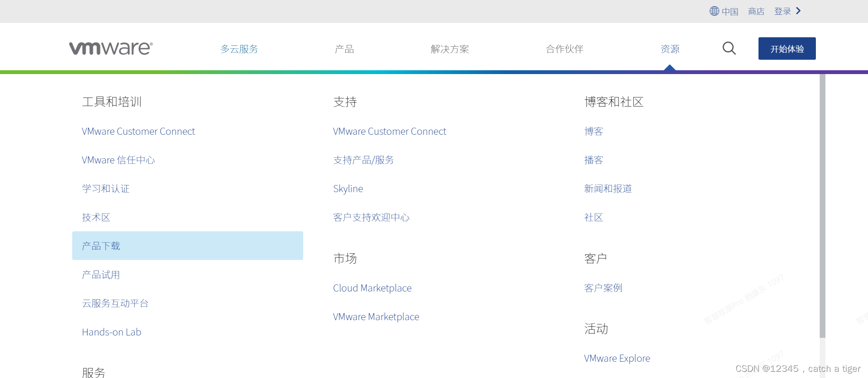Screen dimensions: 868x378
Task: Click the 活动 section heading
Action: coord(596,329)
